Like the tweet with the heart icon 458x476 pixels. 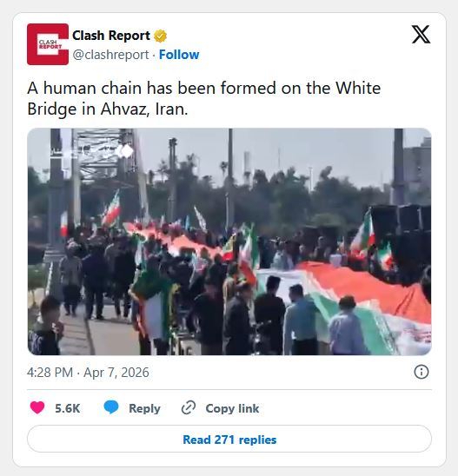[x=37, y=407]
